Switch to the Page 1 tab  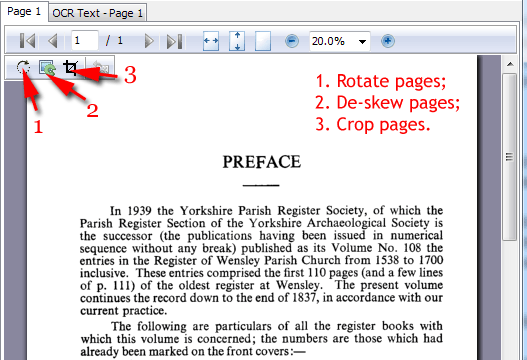point(24,11)
